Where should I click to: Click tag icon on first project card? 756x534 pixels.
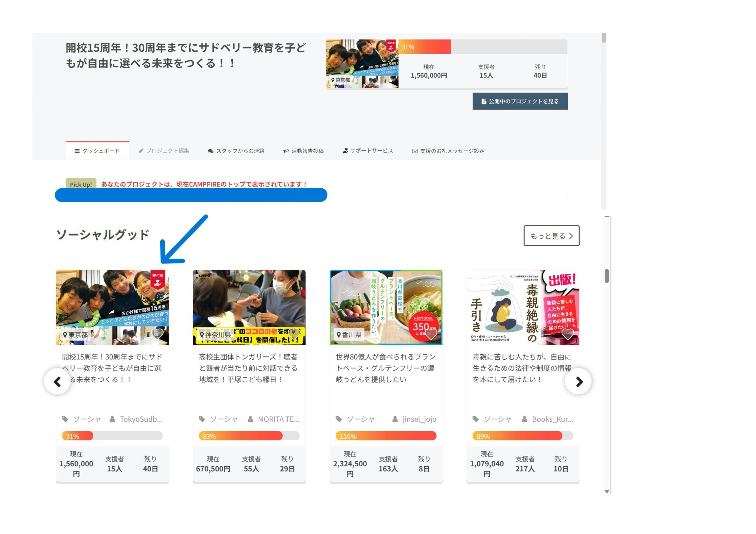click(65, 419)
